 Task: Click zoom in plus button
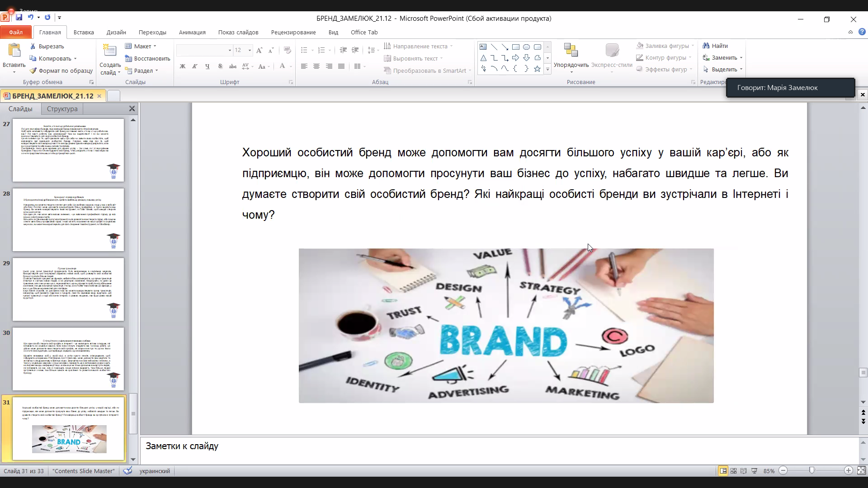(849, 471)
